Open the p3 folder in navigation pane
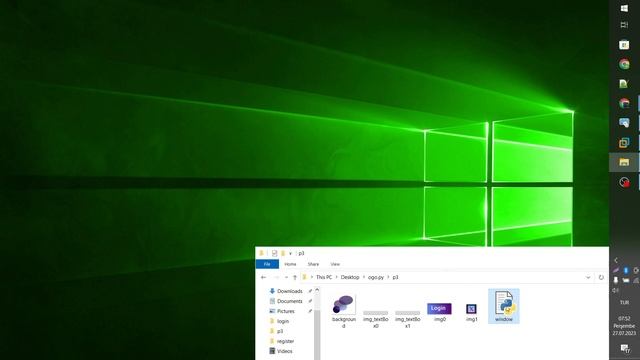Image resolution: width=640 pixels, height=360 pixels. pyautogui.click(x=276, y=331)
